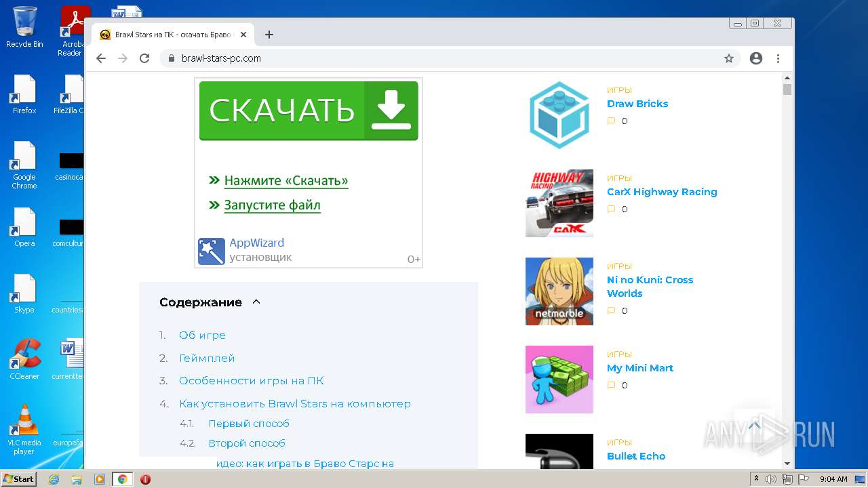Close the Brawl Stars browser tab
Screen dimensions: 868x488
pyautogui.click(x=243, y=35)
